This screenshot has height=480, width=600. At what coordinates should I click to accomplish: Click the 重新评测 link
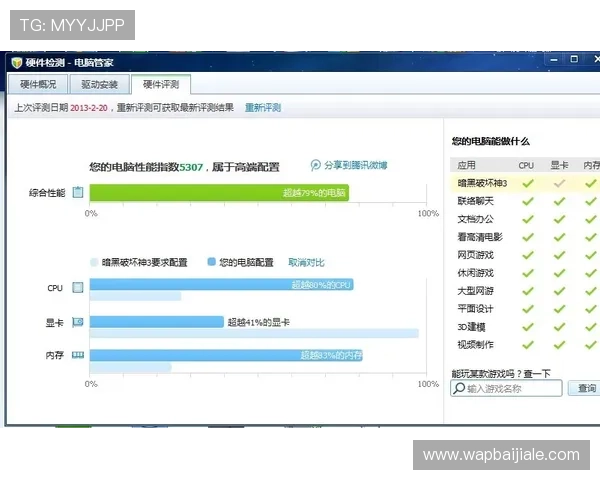[x=263, y=108]
